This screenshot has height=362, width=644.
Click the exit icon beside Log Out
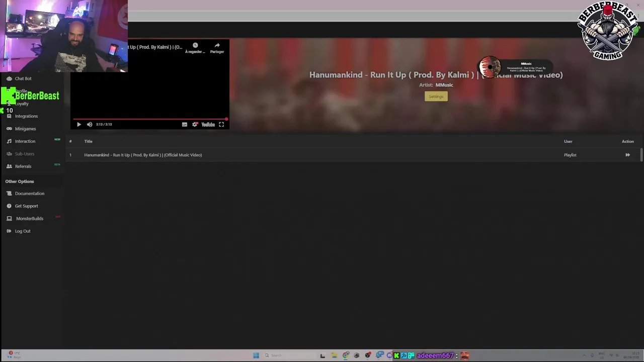point(9,231)
